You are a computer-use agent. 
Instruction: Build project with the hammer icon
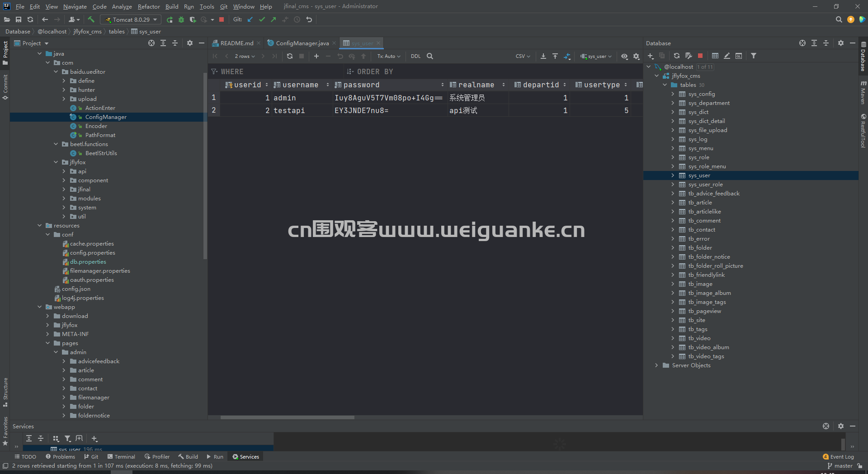(x=91, y=19)
